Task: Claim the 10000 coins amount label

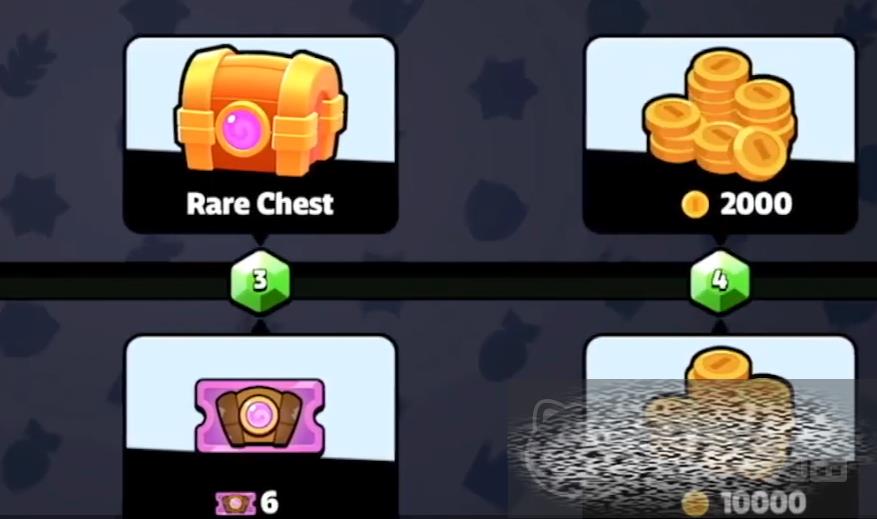Action: coord(763,503)
